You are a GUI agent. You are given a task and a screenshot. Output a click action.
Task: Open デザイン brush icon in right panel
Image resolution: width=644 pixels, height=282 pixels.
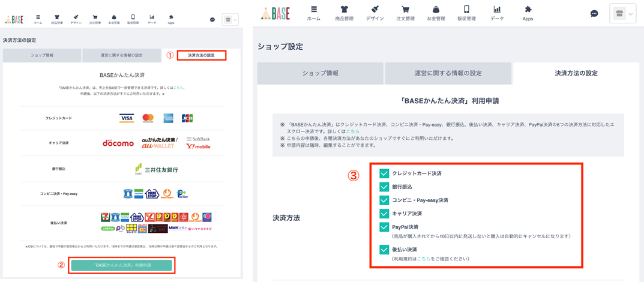click(x=375, y=13)
